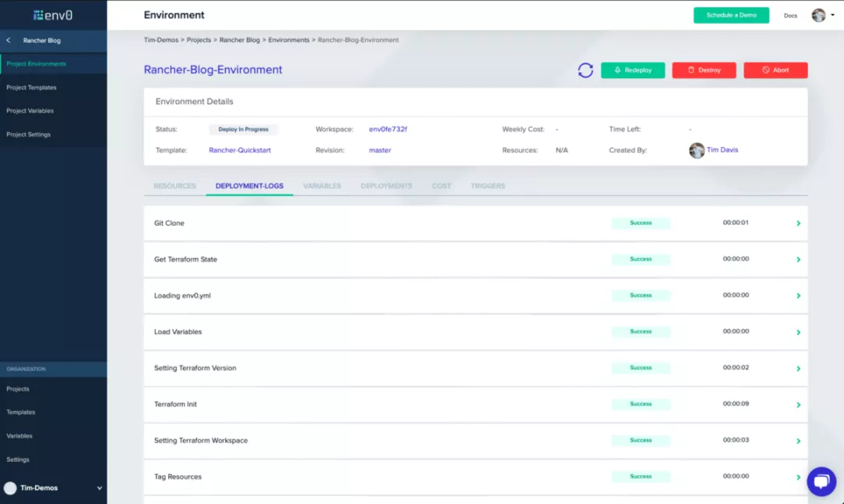Open Project Settings in sidebar
The width and height of the screenshot is (844, 504).
(29, 134)
